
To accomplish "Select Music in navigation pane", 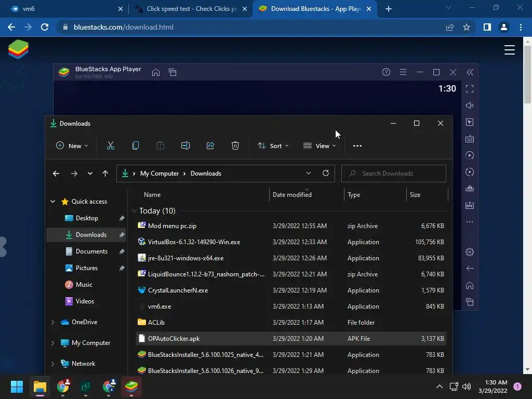I will point(84,285).
